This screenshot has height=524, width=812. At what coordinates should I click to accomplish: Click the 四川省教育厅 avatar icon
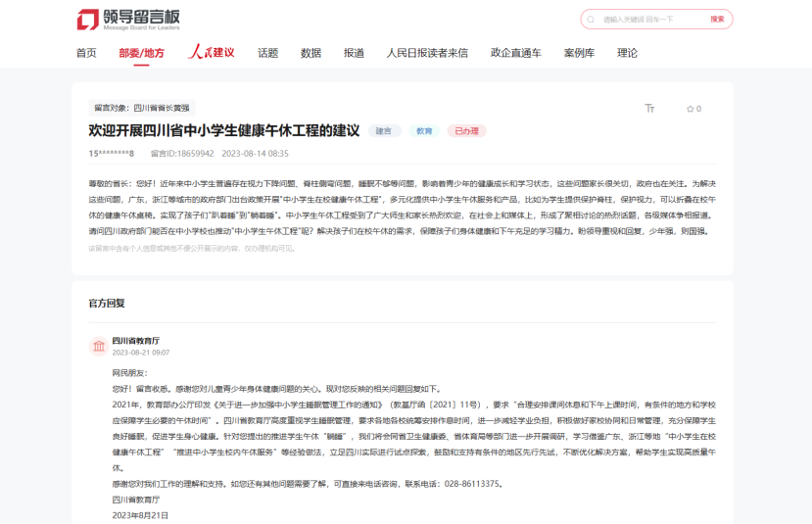point(98,346)
